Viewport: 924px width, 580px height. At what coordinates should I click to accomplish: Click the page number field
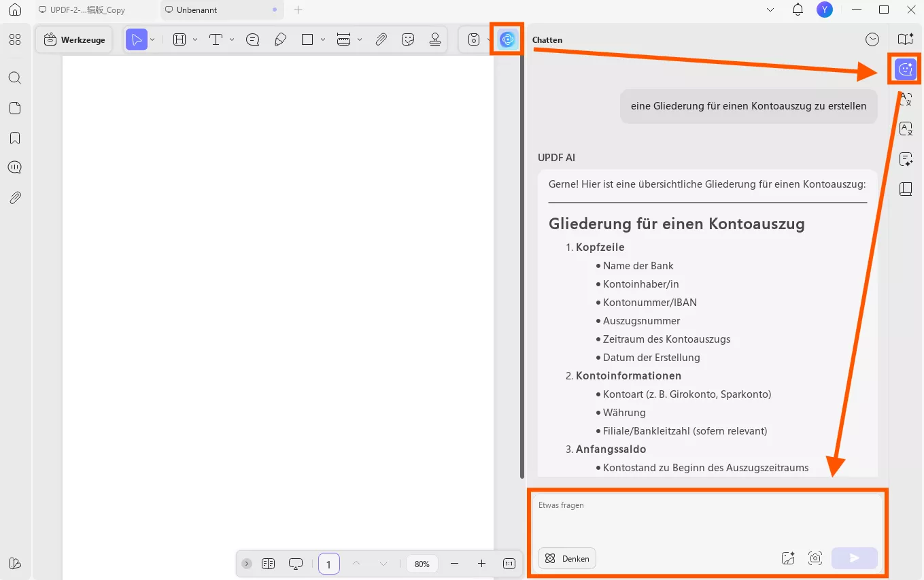[x=329, y=564]
